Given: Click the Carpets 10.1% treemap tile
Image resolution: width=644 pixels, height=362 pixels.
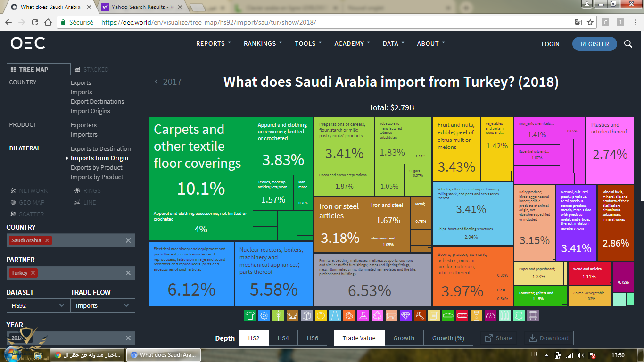Looking at the screenshot, I should [x=200, y=161].
